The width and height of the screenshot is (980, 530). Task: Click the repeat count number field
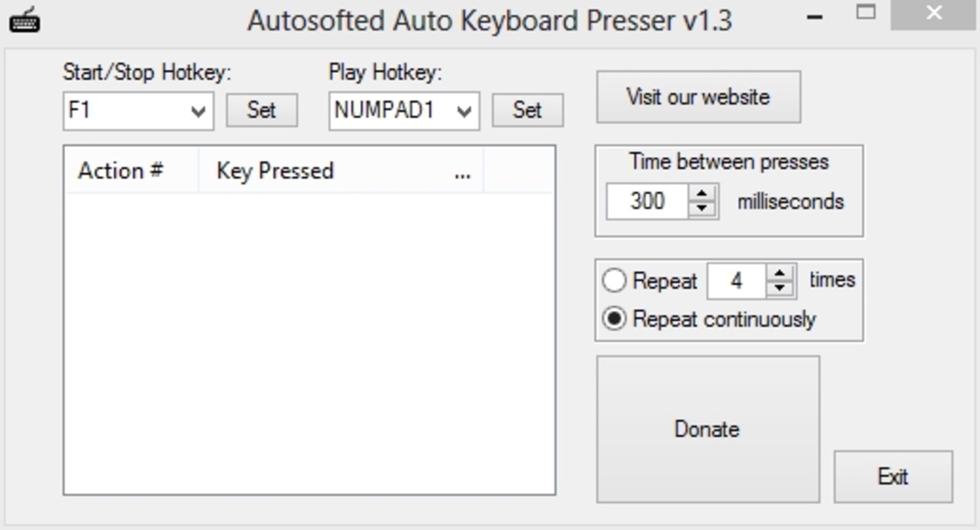(736, 282)
